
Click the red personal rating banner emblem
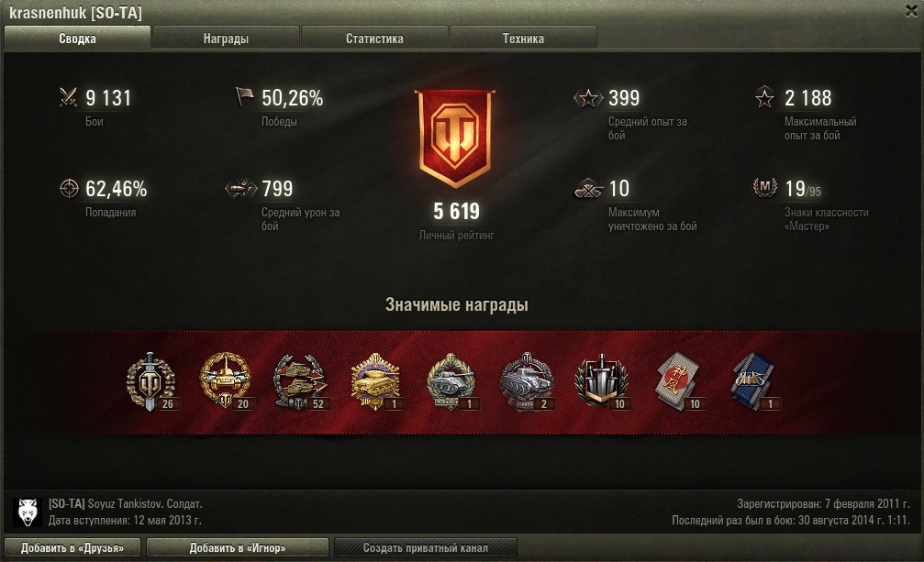coord(455,138)
